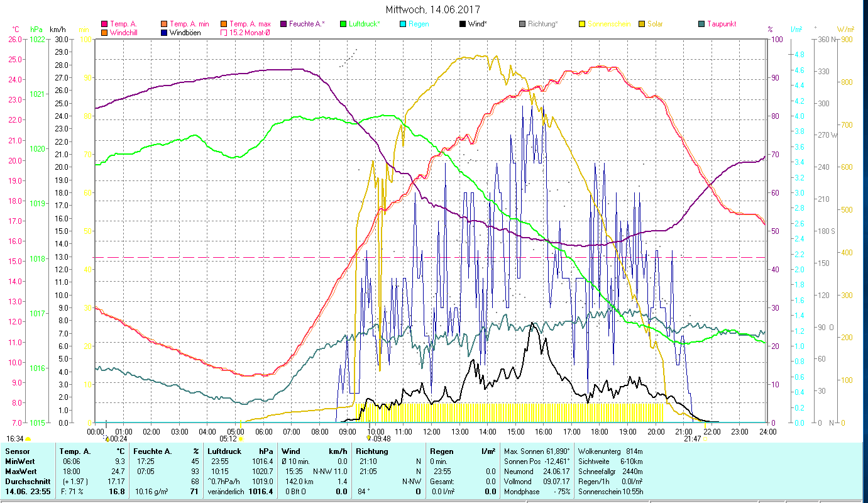Image resolution: width=868 pixels, height=503 pixels.
Task: Click the max temperature value 24.7
Action: click(118, 472)
